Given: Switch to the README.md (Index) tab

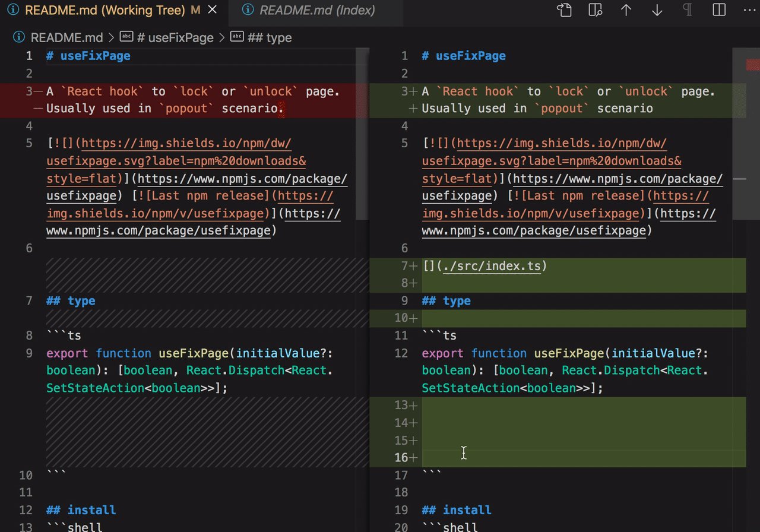Looking at the screenshot, I should pyautogui.click(x=318, y=10).
